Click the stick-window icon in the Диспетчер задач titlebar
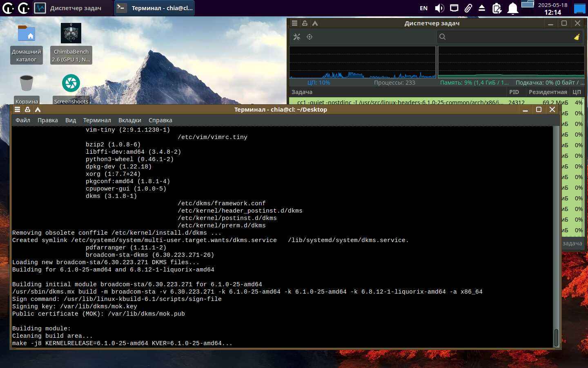Image resolution: width=588 pixels, height=368 pixels. click(305, 23)
